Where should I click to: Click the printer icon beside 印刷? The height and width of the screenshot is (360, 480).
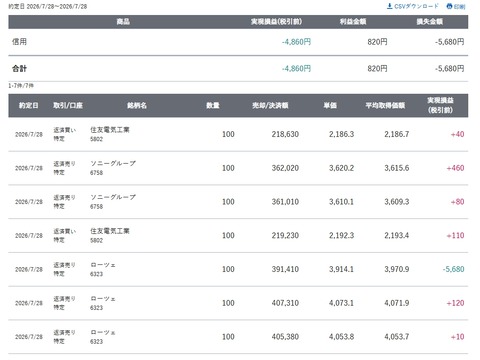pos(449,6)
